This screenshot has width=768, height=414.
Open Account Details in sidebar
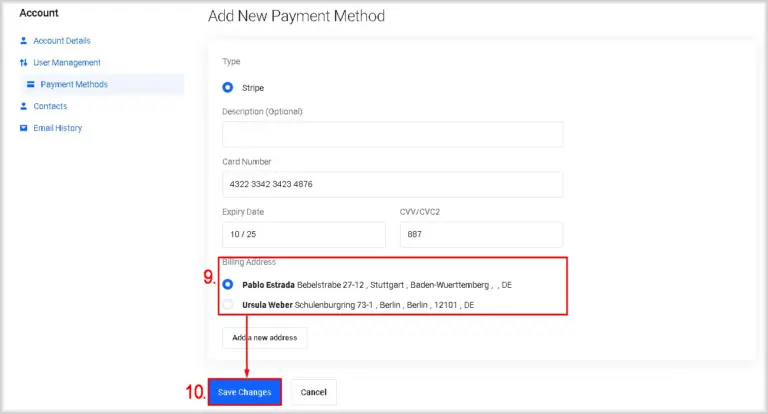point(62,41)
